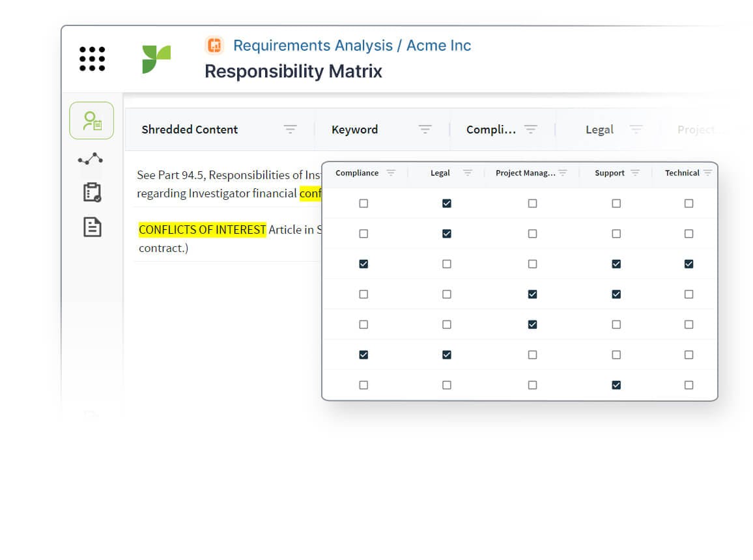Uncheck Project Management in fourth matrix row
The image size is (753, 560).
[x=532, y=294]
